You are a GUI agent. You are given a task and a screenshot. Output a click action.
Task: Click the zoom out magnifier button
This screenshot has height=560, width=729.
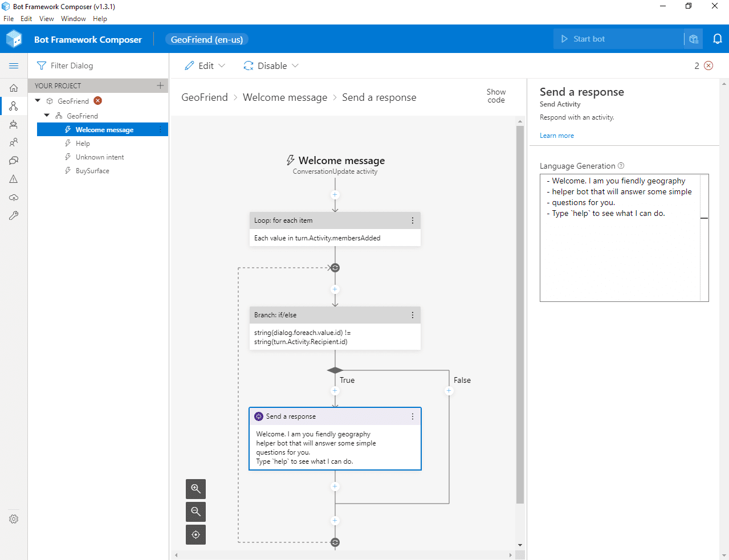point(196,512)
